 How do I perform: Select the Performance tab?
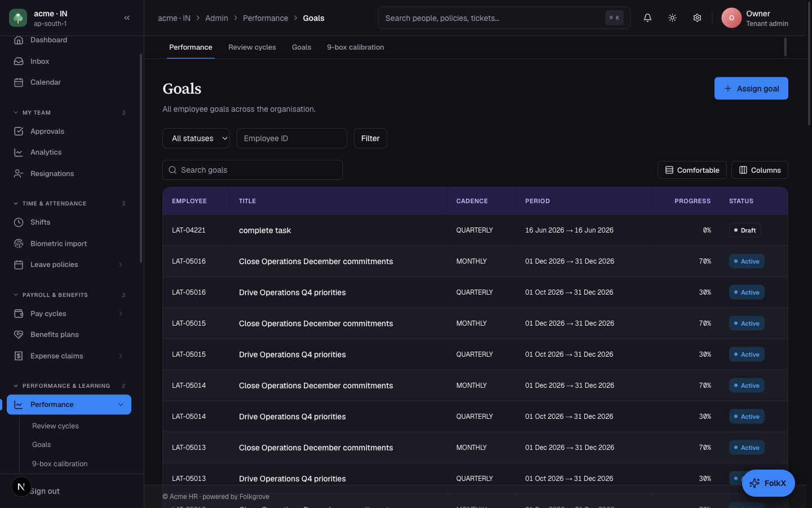click(191, 47)
